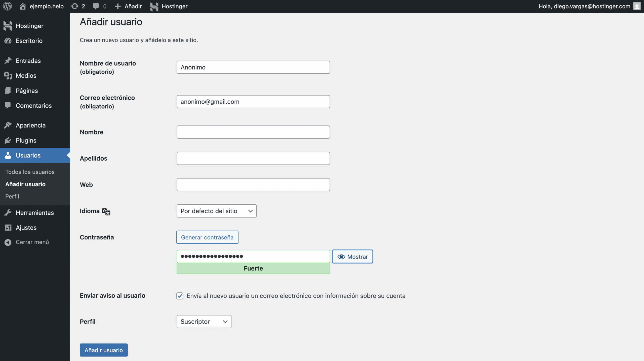The width and height of the screenshot is (644, 361).
Task: Open the updates icon in admin bar
Action: (x=75, y=6)
